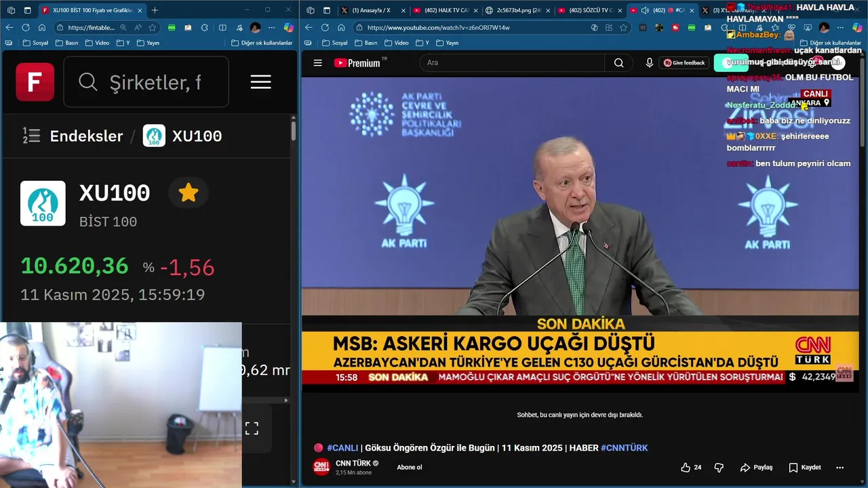Focus the YouTube Ara search box
The width and height of the screenshot is (868, 488).
click(x=513, y=62)
